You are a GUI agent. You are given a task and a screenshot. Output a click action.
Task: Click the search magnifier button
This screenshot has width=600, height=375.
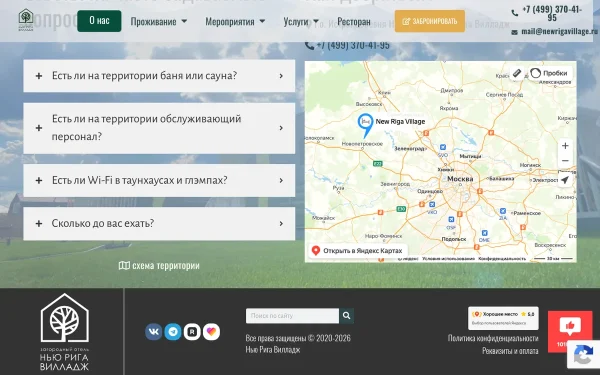[x=347, y=316]
